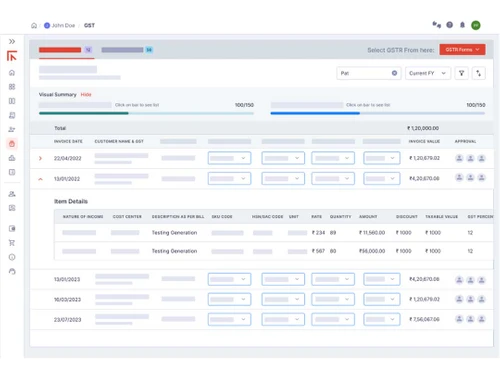Click the Invoice Date column header

click(x=68, y=141)
